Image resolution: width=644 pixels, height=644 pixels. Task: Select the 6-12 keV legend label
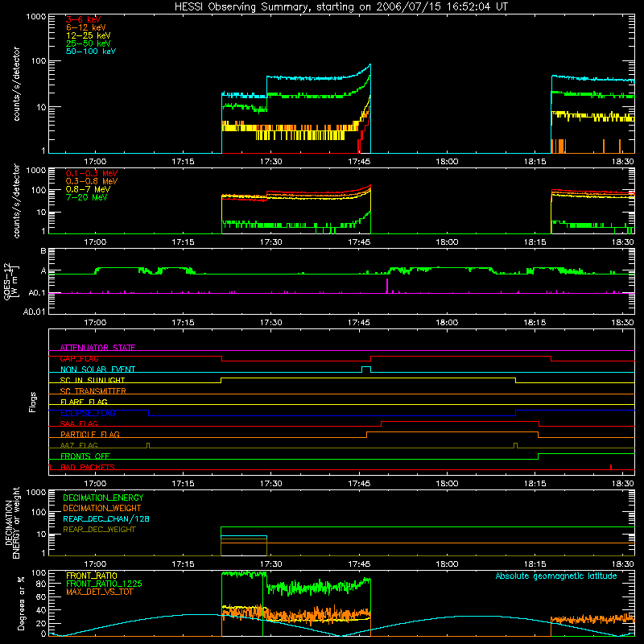pos(86,27)
